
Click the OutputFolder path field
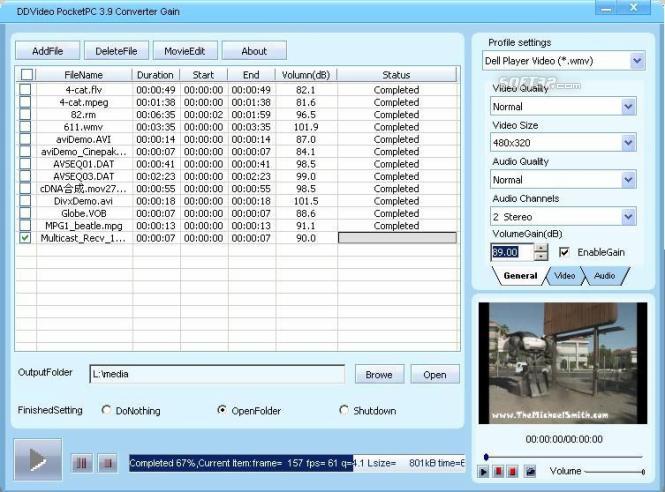[217, 374]
